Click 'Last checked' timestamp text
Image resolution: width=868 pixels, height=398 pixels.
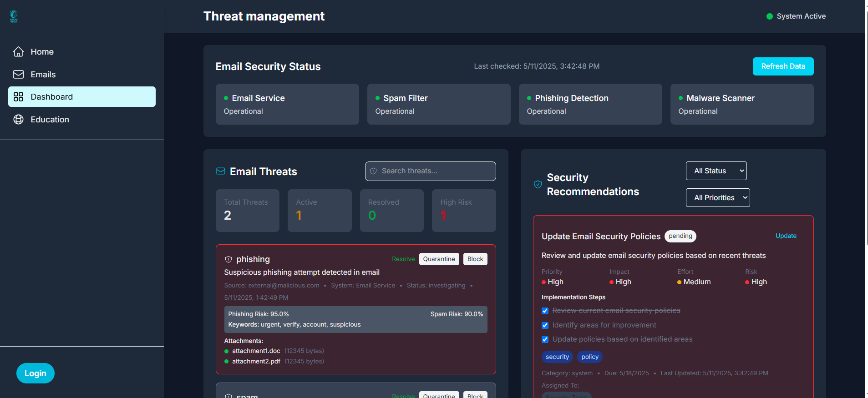[537, 66]
